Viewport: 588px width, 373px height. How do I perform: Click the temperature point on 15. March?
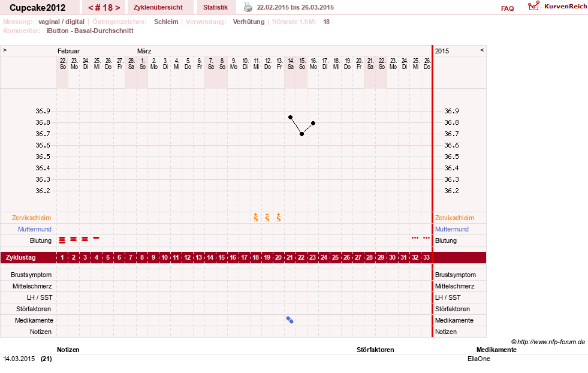pyautogui.click(x=302, y=134)
